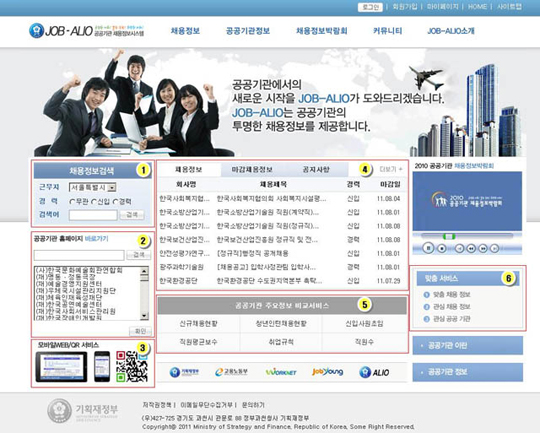Click the smartphone mobile web image

point(102,367)
